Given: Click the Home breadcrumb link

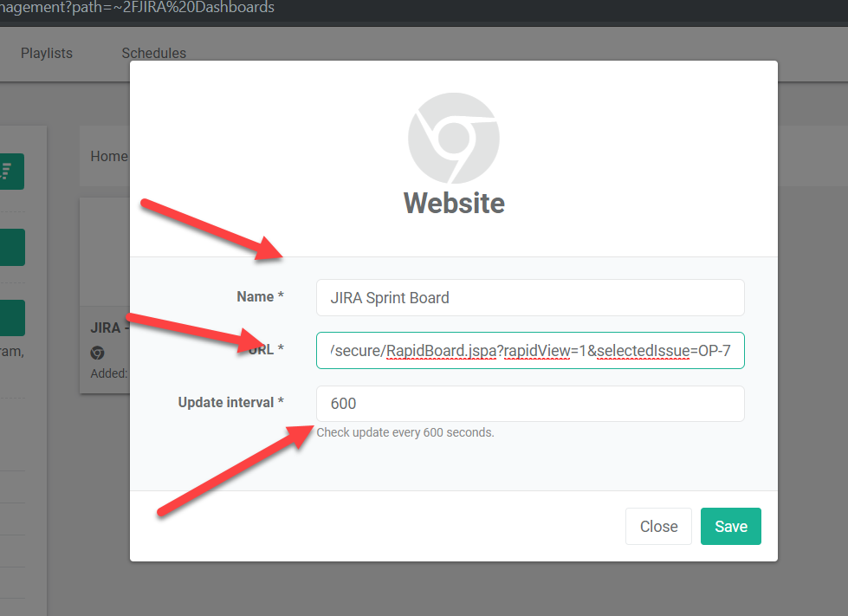Looking at the screenshot, I should tap(108, 156).
